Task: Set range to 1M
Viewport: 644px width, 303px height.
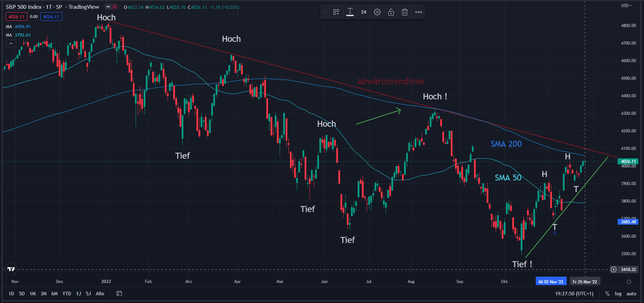Action: click(x=33, y=294)
